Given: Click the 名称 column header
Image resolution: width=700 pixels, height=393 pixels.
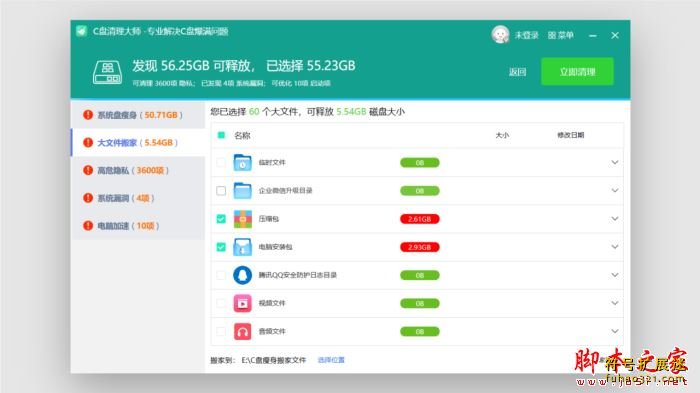Looking at the screenshot, I should coord(242,135).
